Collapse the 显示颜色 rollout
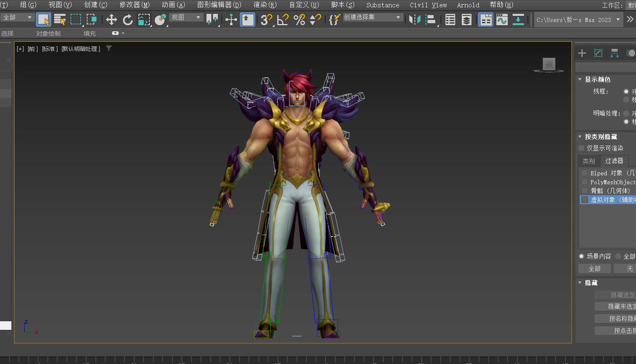The width and height of the screenshot is (636, 364). 580,79
